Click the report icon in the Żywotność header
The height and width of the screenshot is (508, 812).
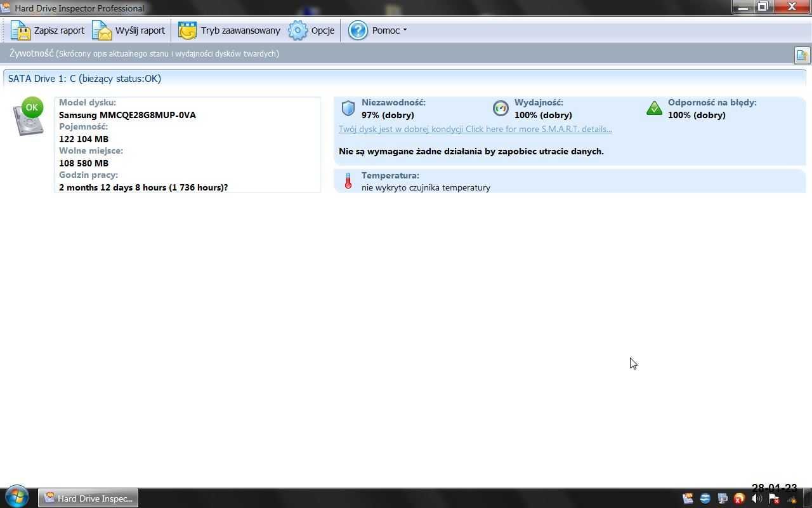point(802,55)
